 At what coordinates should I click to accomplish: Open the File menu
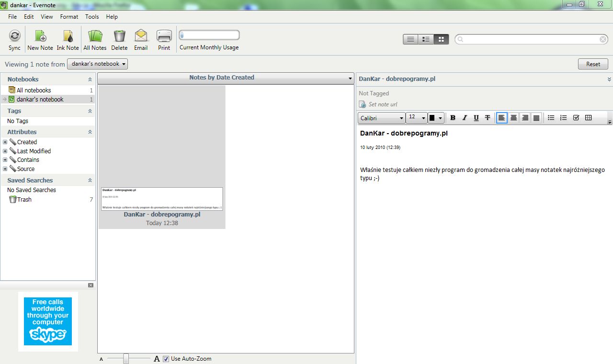coord(12,17)
